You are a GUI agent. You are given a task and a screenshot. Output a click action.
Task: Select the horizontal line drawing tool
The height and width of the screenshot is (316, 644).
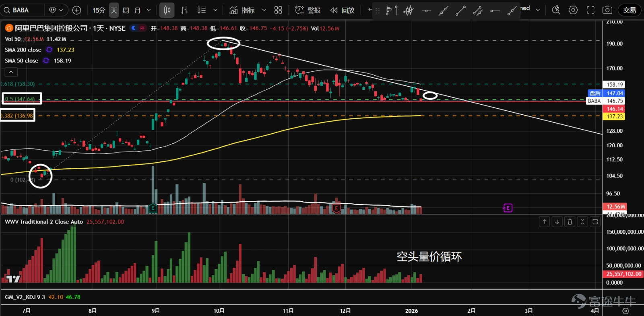[426, 11]
